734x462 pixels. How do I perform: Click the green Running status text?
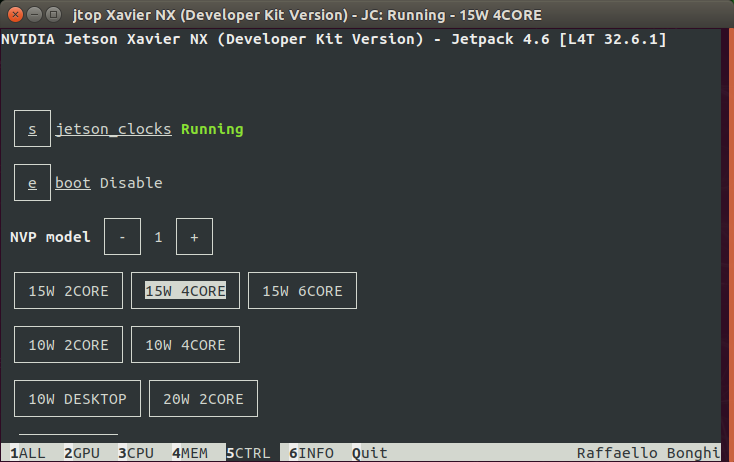212,129
